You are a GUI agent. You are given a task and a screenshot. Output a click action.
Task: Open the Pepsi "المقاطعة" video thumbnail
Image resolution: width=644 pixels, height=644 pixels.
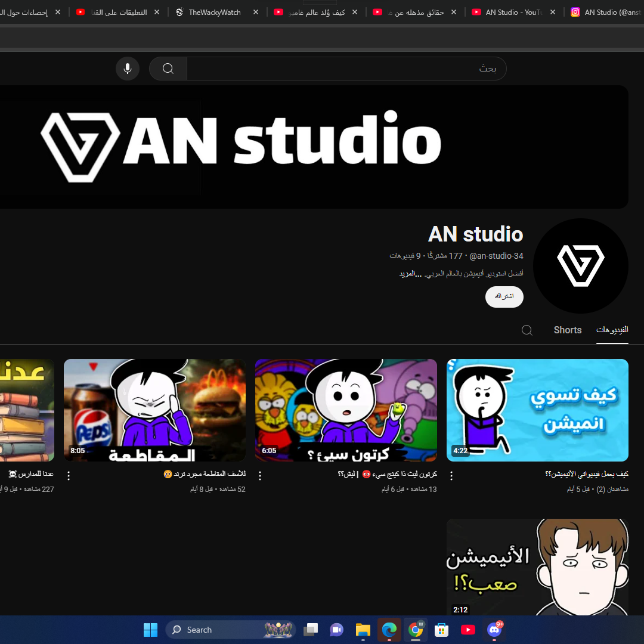point(154,410)
